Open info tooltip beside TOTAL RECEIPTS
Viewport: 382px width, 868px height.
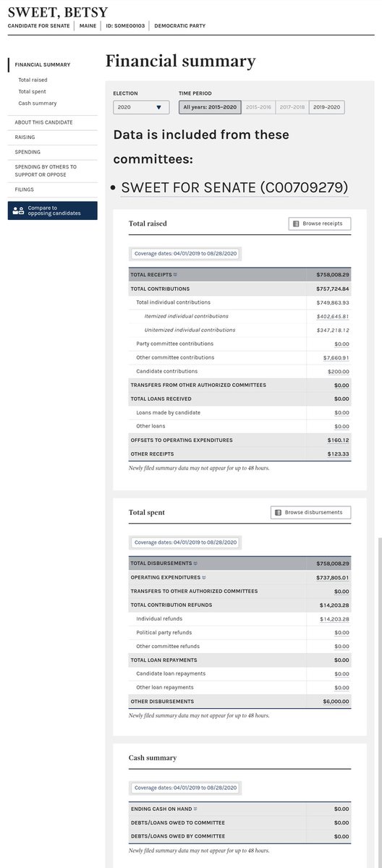175,275
